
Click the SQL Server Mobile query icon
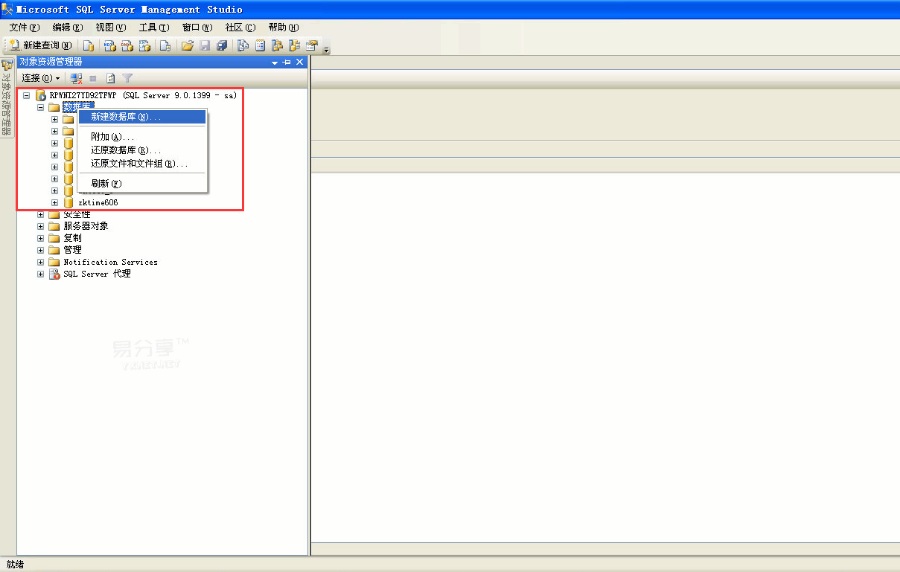click(165, 45)
